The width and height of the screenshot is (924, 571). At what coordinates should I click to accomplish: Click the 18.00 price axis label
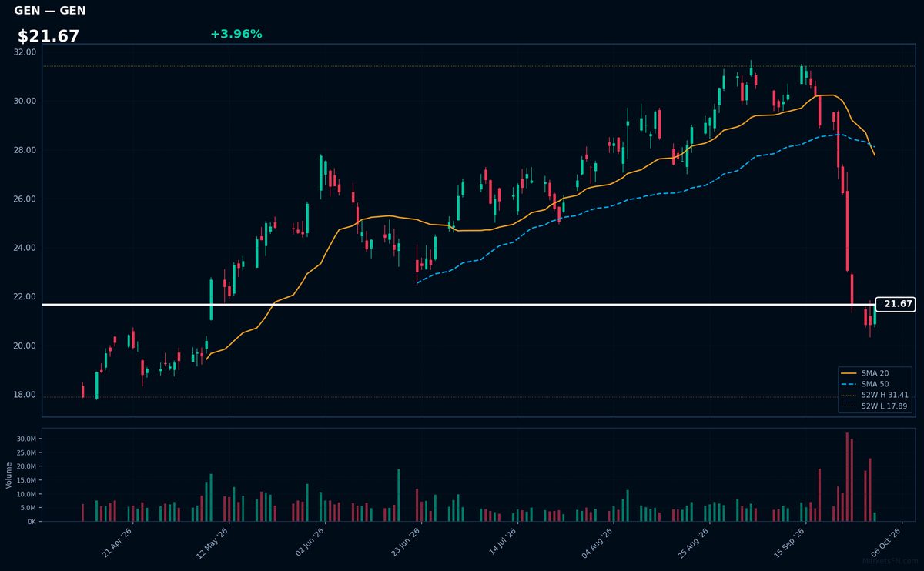25,395
